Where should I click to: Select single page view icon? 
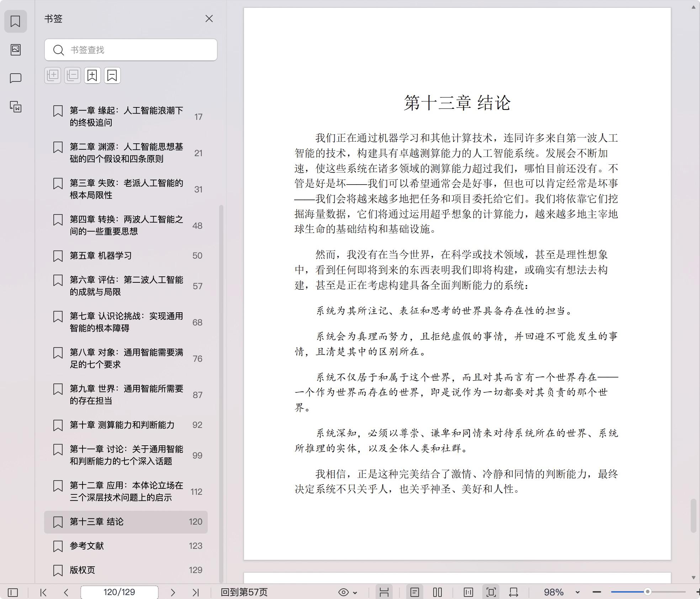415,592
